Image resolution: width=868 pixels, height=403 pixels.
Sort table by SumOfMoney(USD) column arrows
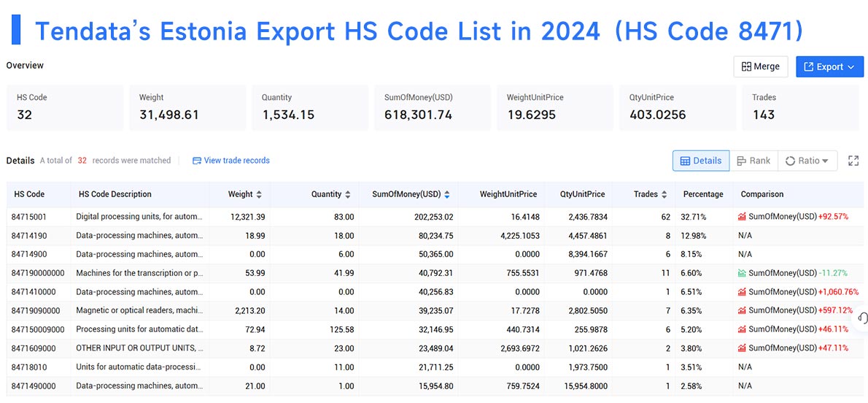[446, 195]
